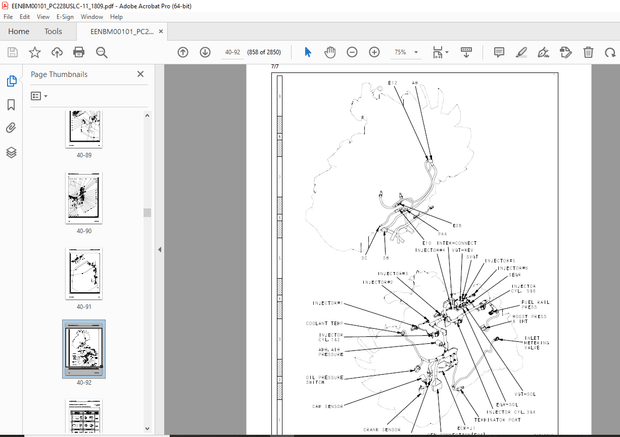Click the read mode keyboard icon

point(467,52)
